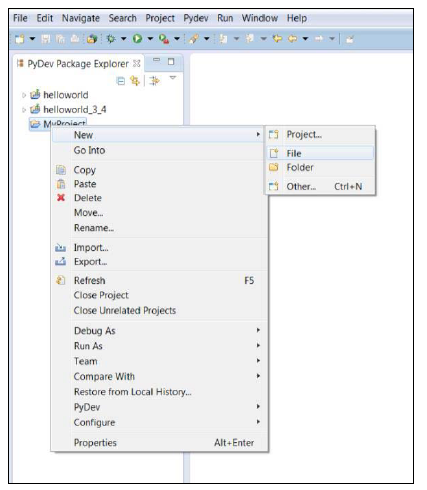427x490 pixels.
Task: Open the Run menu in the menu bar
Action: coord(225,18)
